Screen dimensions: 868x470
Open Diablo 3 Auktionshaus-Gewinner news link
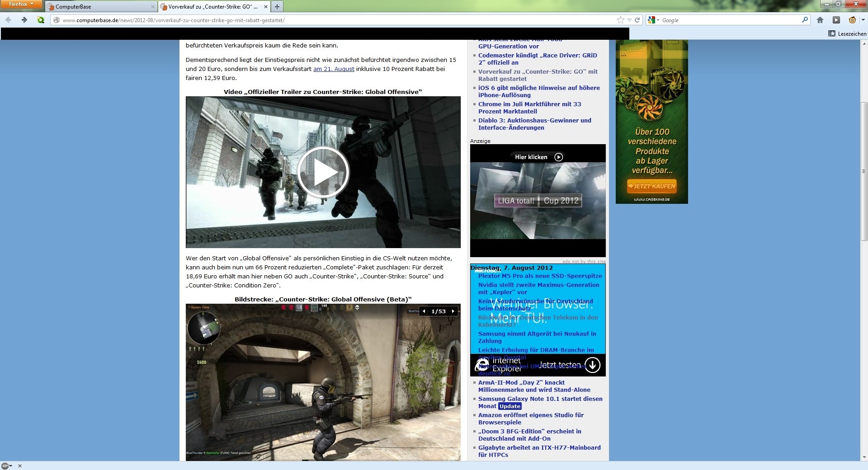coord(535,124)
